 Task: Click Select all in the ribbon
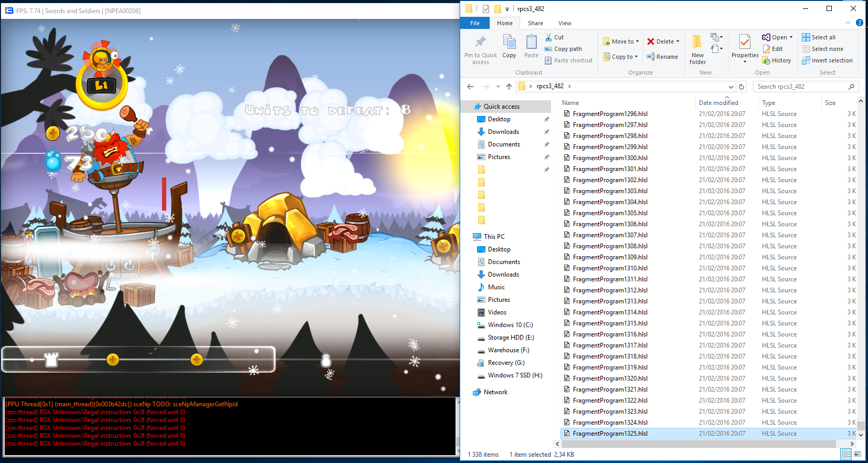tap(823, 37)
